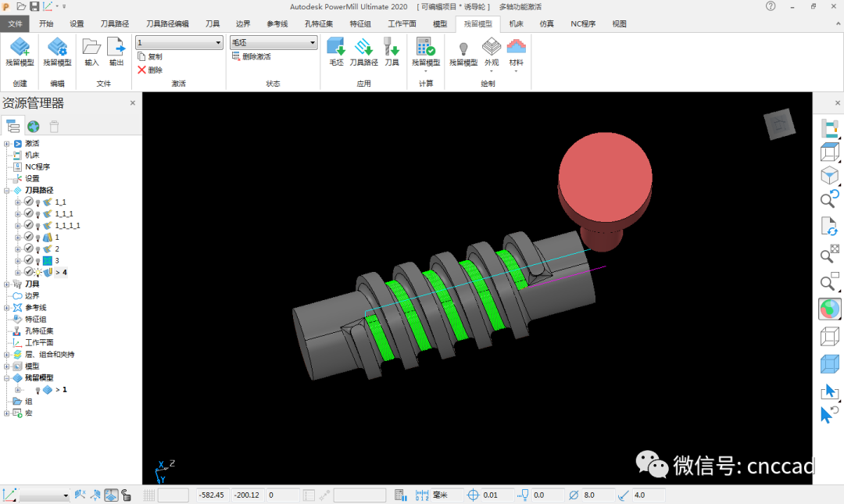Image resolution: width=844 pixels, height=504 pixels.
Task: Create a new stock model (残留模型)
Action: click(20, 52)
